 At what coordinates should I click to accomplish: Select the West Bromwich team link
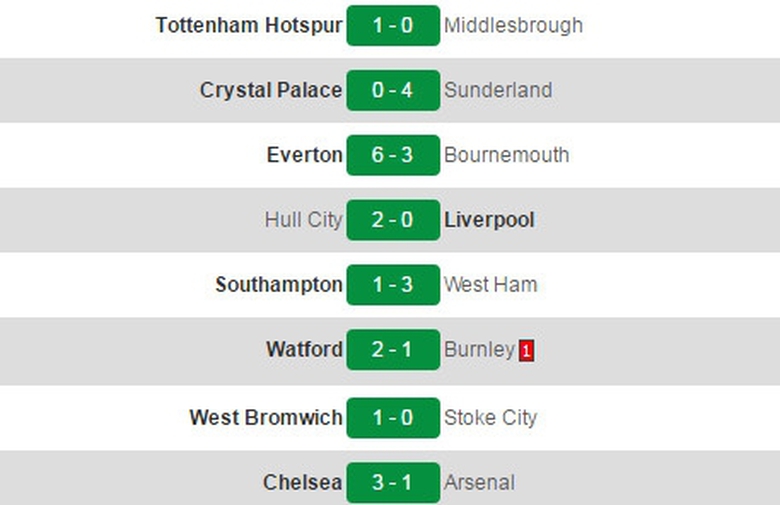pos(265,417)
